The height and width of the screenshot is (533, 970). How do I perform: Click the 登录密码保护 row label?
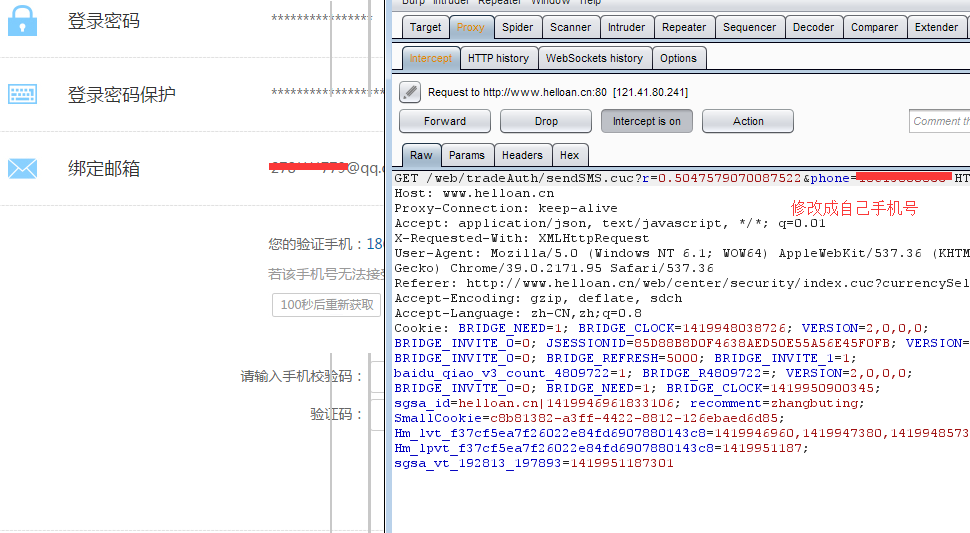pos(121,95)
